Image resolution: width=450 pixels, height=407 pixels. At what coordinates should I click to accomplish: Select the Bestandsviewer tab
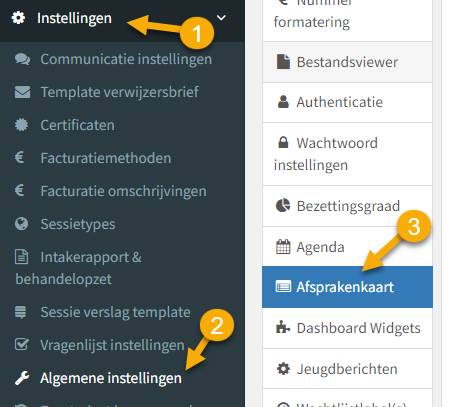tap(347, 62)
